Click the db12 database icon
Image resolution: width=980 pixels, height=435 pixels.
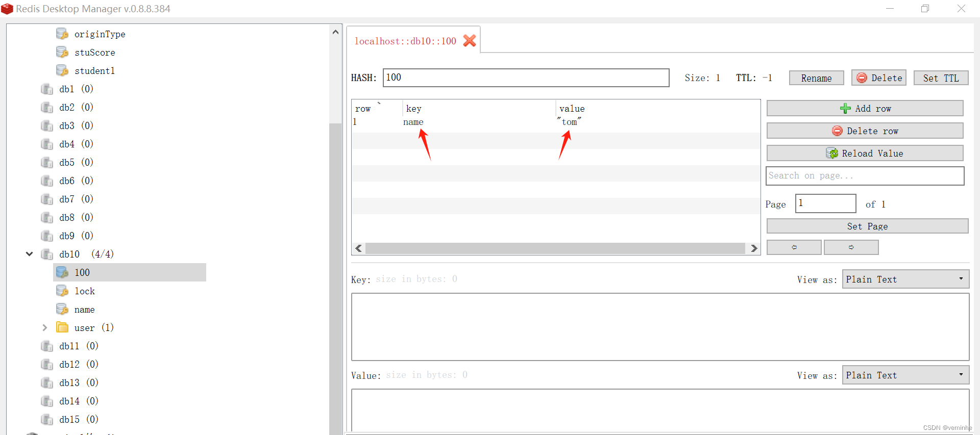tap(47, 364)
